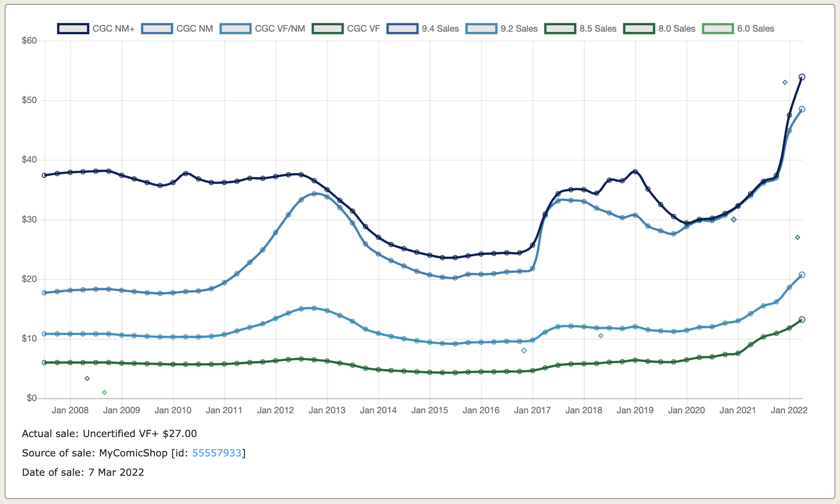The image size is (840, 504).
Task: Click the 6.0 Sales legend color swatch
Action: pos(718,29)
